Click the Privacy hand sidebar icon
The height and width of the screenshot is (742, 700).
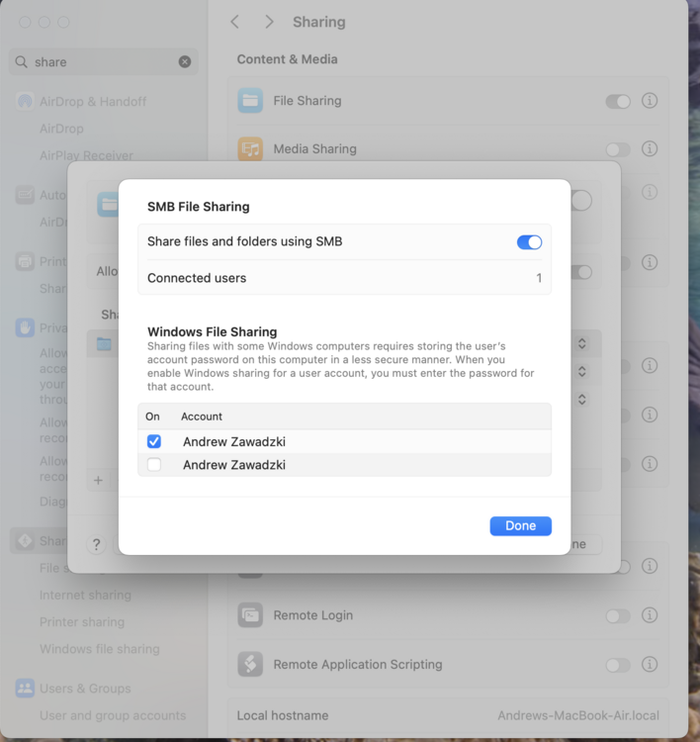tap(25, 327)
